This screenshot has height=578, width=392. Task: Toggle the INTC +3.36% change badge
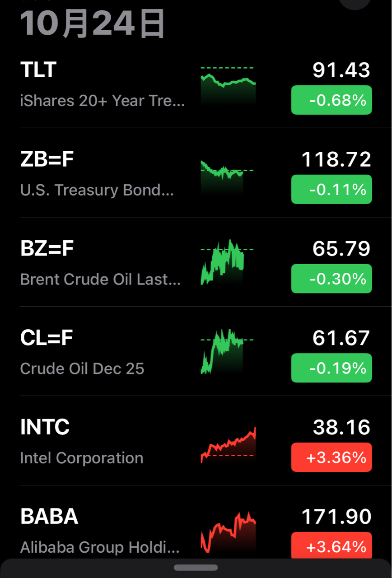point(331,457)
